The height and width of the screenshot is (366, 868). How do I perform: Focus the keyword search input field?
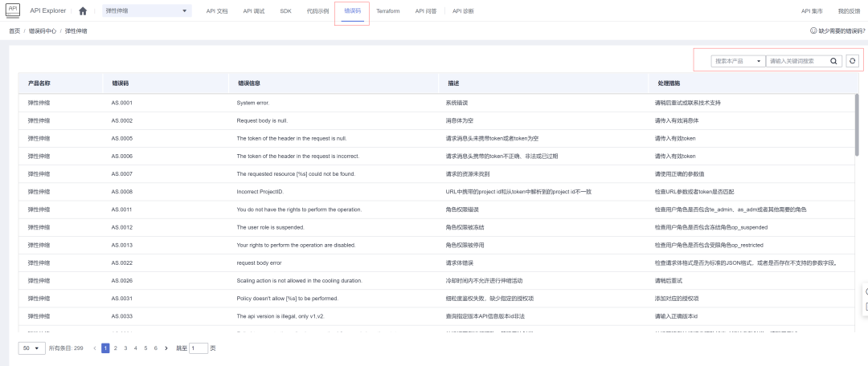[x=797, y=61]
